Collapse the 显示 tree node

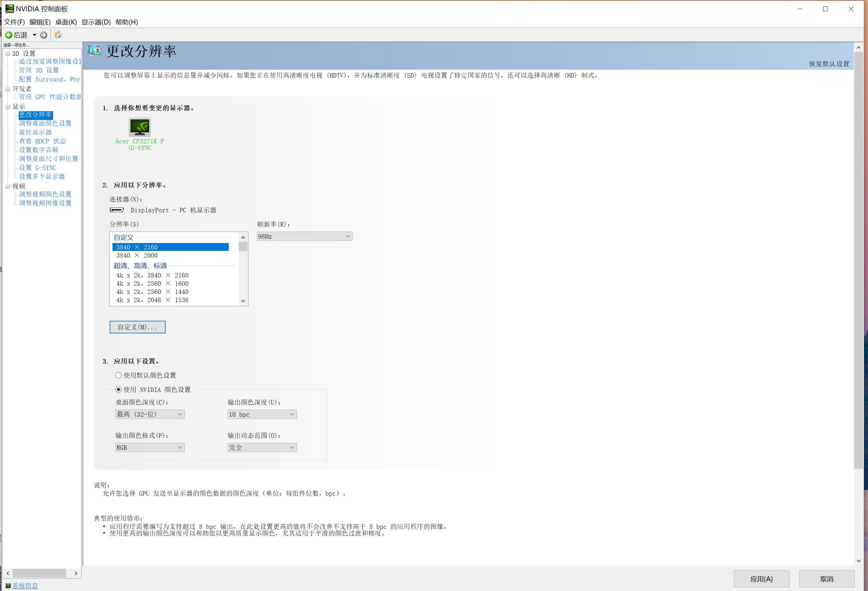click(x=7, y=107)
